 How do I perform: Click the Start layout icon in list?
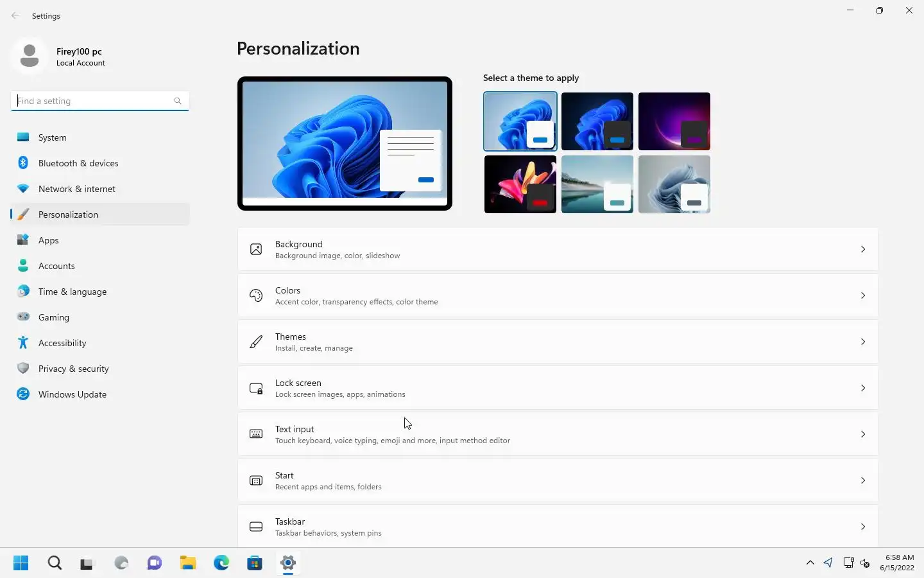256,480
